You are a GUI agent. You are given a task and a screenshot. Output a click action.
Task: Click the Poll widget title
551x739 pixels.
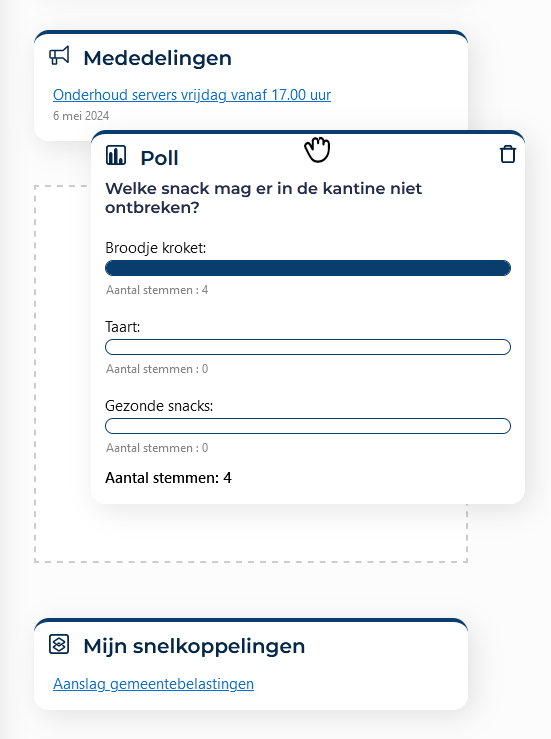point(159,158)
